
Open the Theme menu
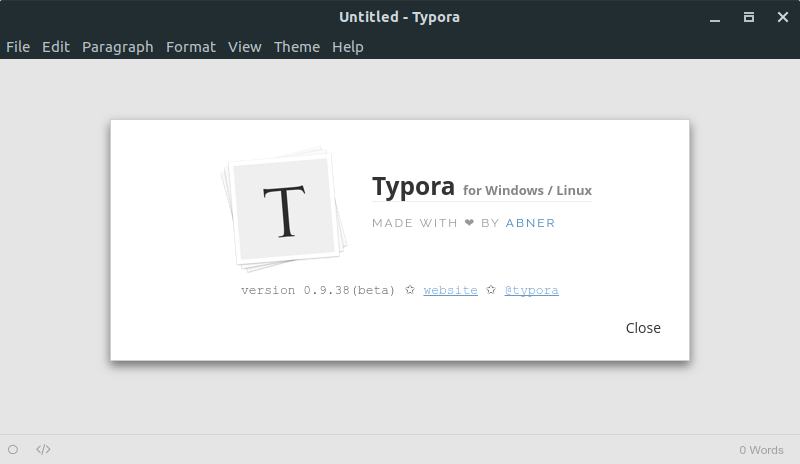click(x=297, y=47)
